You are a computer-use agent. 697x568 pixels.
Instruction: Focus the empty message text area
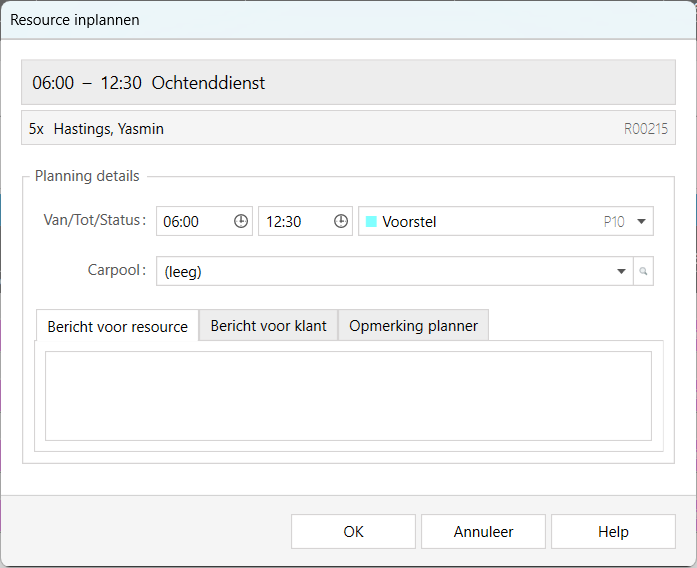(348, 396)
